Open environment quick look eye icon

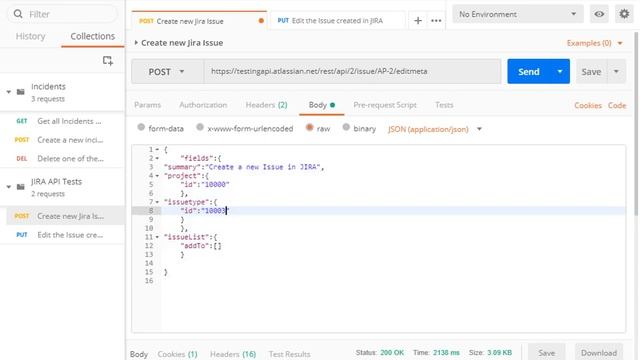(599, 14)
